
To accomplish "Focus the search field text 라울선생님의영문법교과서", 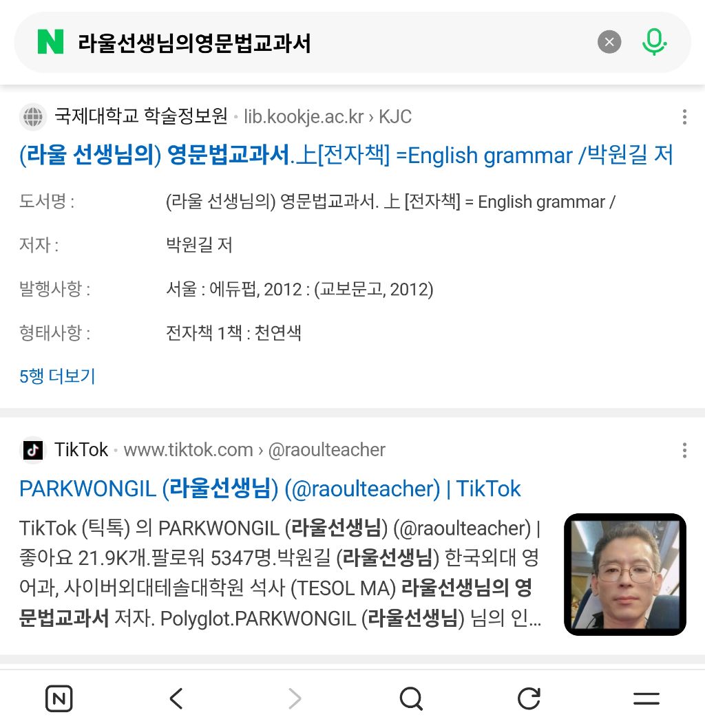I will click(x=194, y=43).
